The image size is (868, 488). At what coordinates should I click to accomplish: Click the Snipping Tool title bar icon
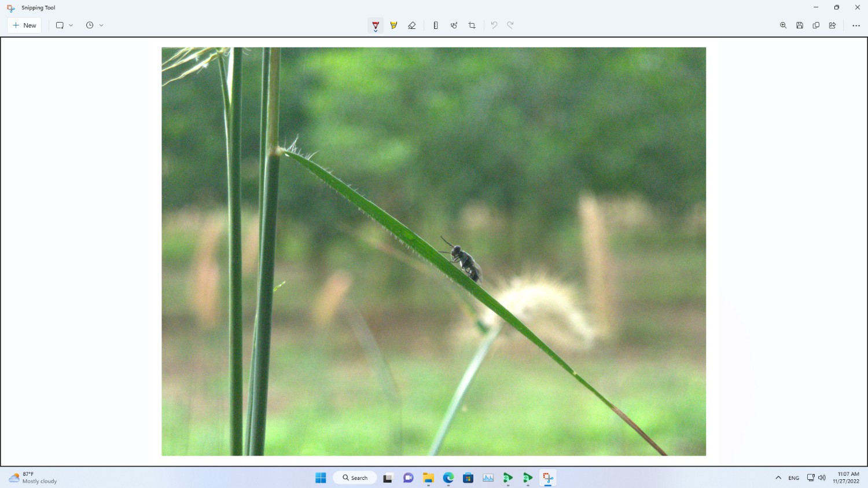11,8
